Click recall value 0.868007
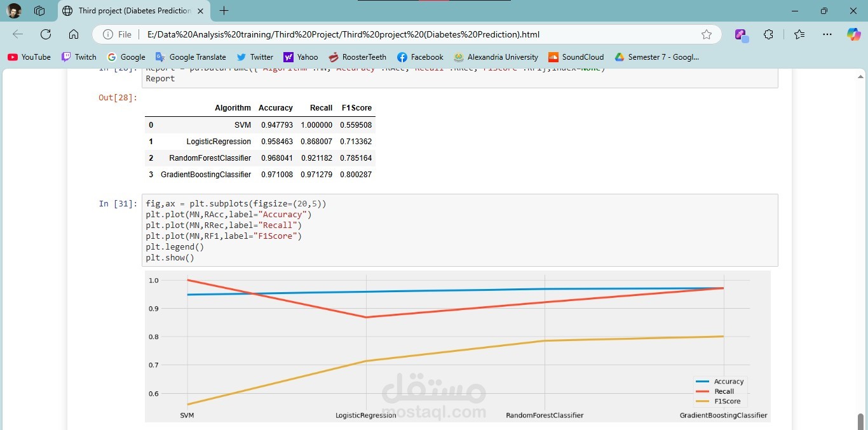Screen dimensions: 868x430 316,142
